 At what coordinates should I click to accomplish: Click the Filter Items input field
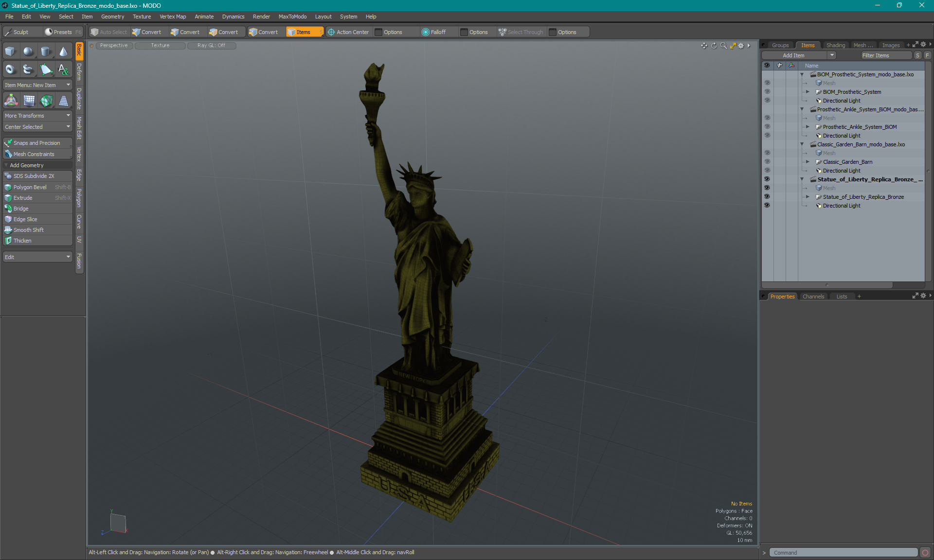pos(886,55)
